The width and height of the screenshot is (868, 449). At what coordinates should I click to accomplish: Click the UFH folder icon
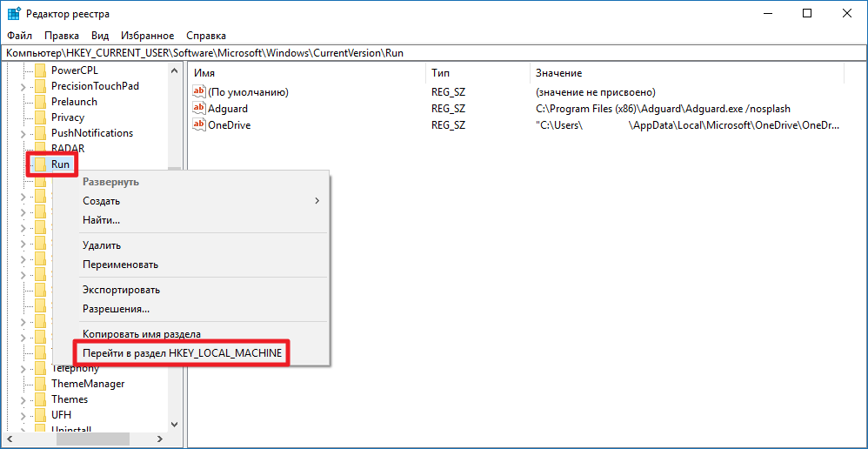(x=39, y=415)
